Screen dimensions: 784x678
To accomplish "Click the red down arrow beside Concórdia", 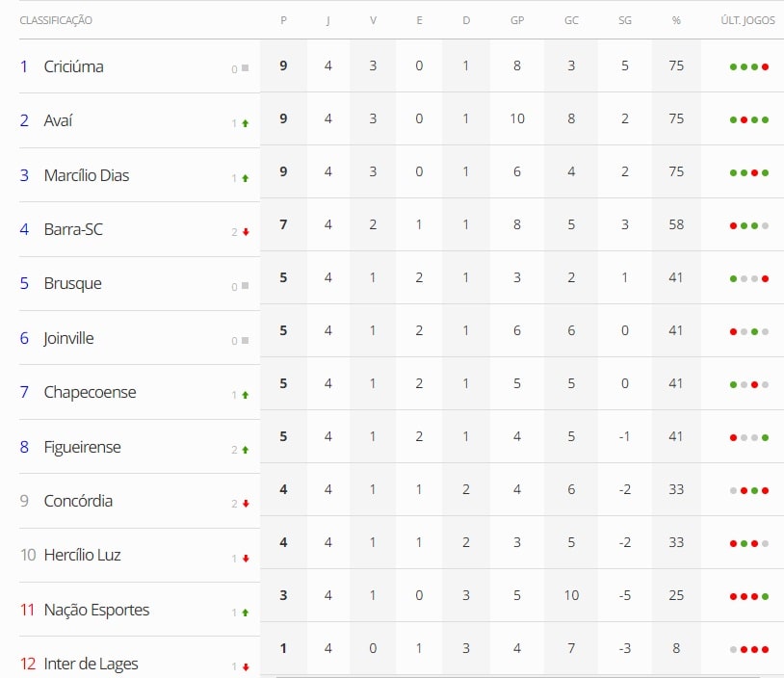I will point(246,504).
